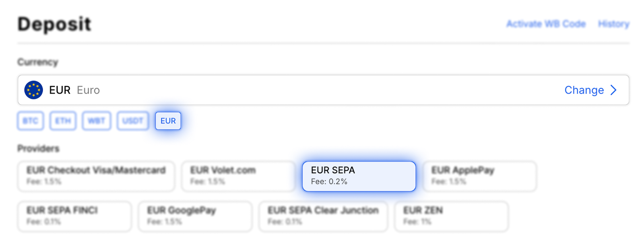Pick the EUR ApplePay provider
This screenshot has width=644, height=244.
pyautogui.click(x=479, y=176)
